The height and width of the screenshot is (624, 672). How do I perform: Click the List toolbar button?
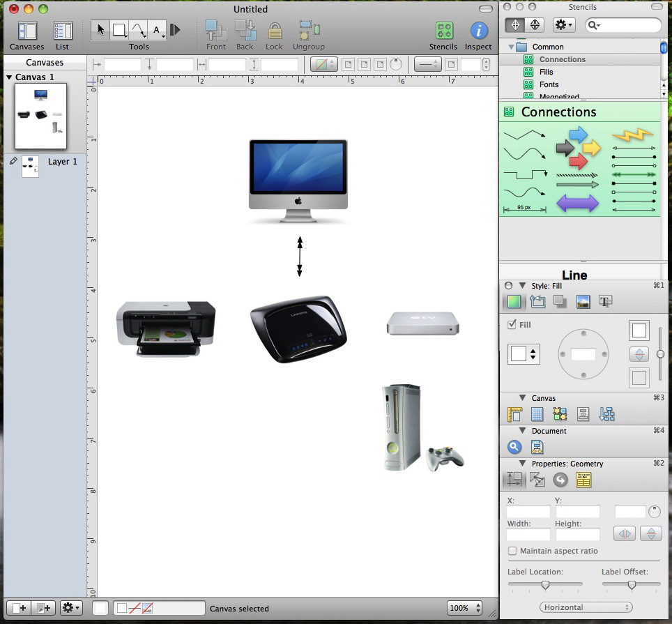pyautogui.click(x=63, y=31)
